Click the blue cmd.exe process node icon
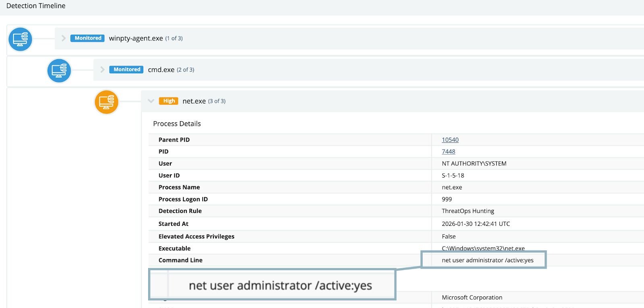 [59, 70]
